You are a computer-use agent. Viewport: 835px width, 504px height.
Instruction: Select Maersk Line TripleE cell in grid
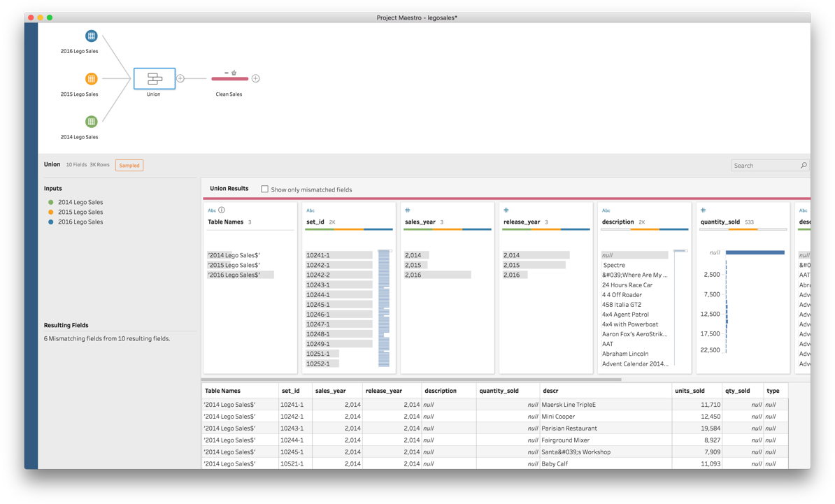pyautogui.click(x=606, y=405)
